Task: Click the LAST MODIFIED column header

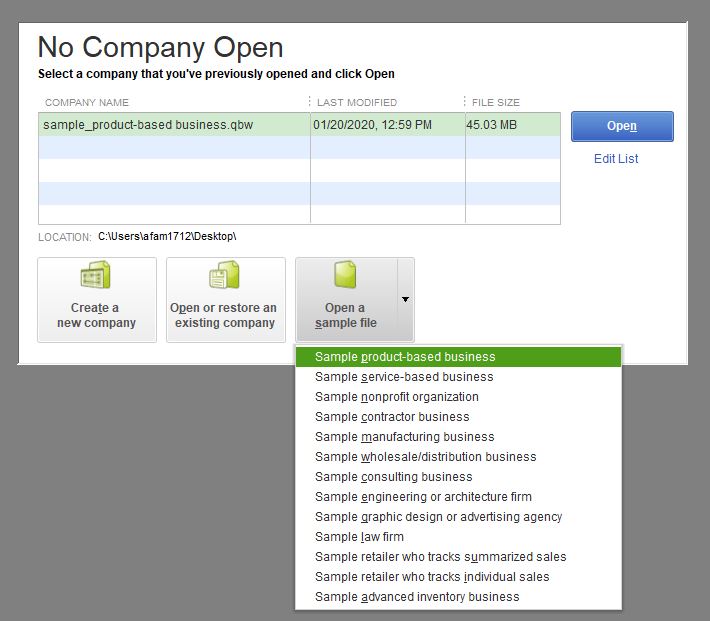Action: [x=357, y=102]
